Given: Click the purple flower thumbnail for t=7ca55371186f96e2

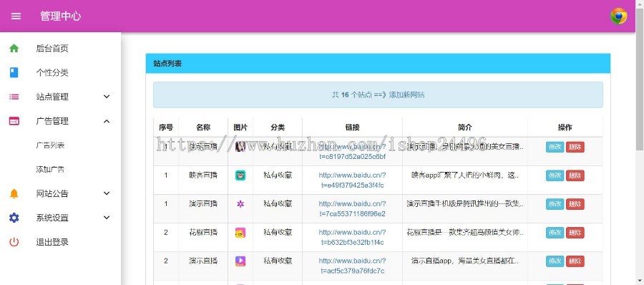Looking at the screenshot, I should (x=240, y=204).
